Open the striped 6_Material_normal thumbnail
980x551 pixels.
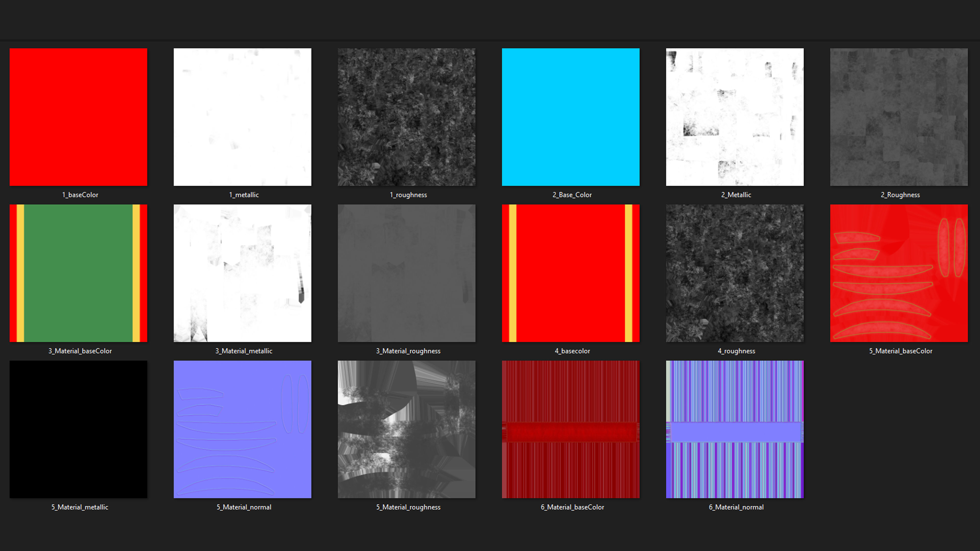(735, 429)
